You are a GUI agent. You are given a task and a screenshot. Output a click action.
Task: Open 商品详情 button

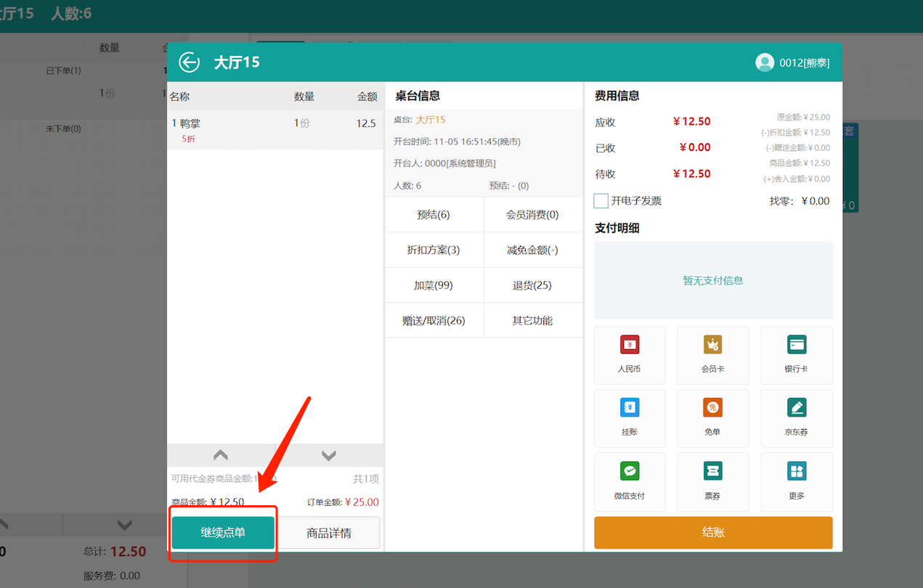[329, 533]
